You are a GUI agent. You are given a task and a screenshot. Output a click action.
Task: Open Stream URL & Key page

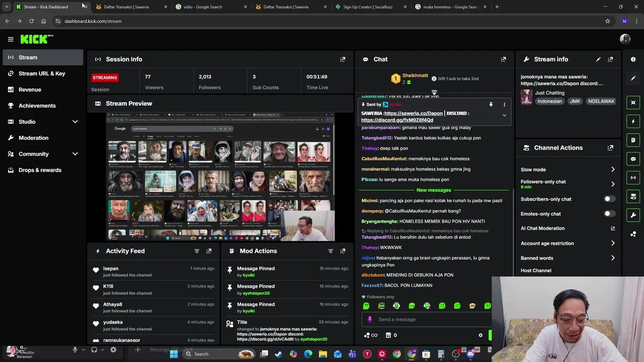click(x=43, y=73)
